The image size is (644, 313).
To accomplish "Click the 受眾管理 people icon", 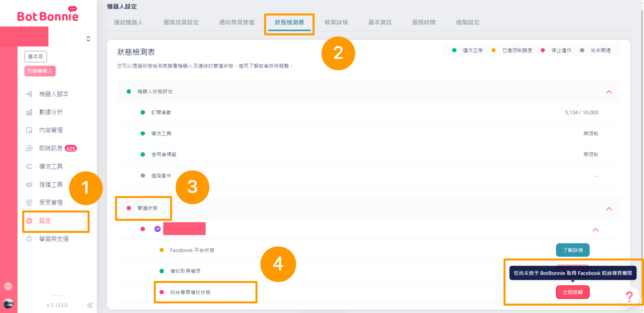I will 29,203.
